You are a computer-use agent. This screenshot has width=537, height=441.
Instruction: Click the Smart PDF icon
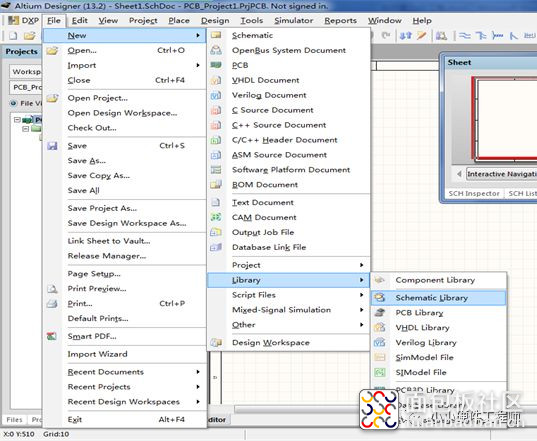click(x=52, y=336)
